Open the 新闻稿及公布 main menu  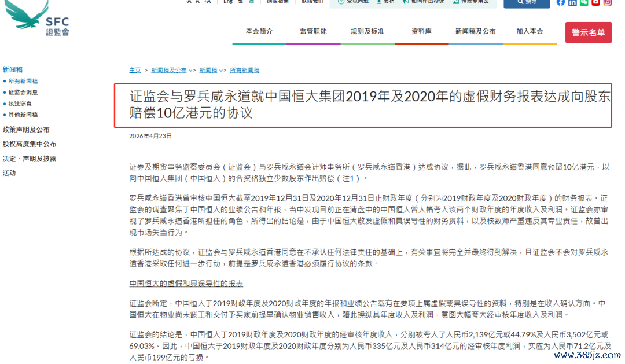(476, 31)
